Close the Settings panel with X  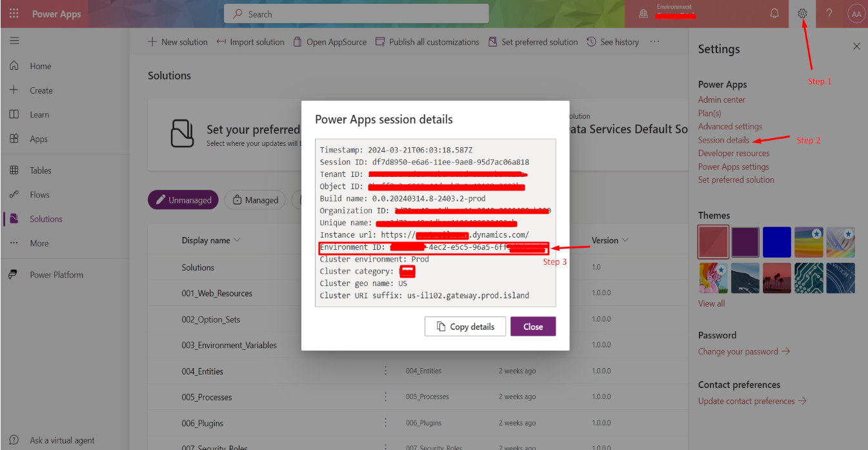click(856, 46)
